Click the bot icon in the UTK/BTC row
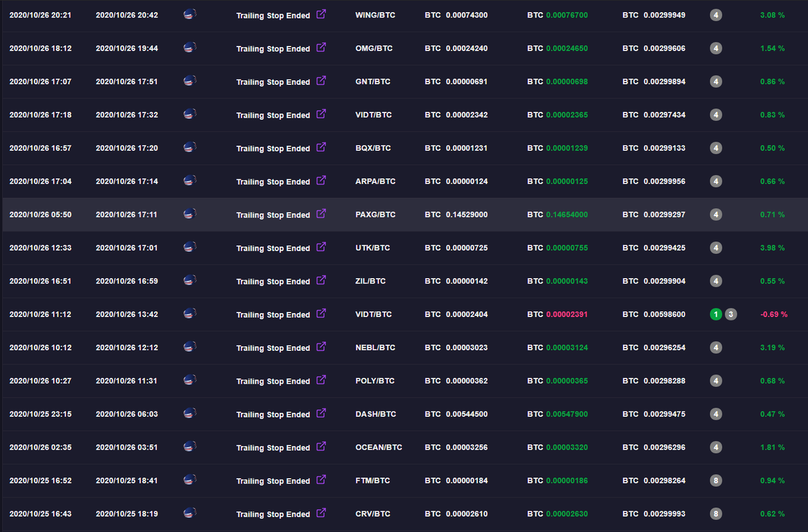This screenshot has height=532, width=808. tap(190, 247)
